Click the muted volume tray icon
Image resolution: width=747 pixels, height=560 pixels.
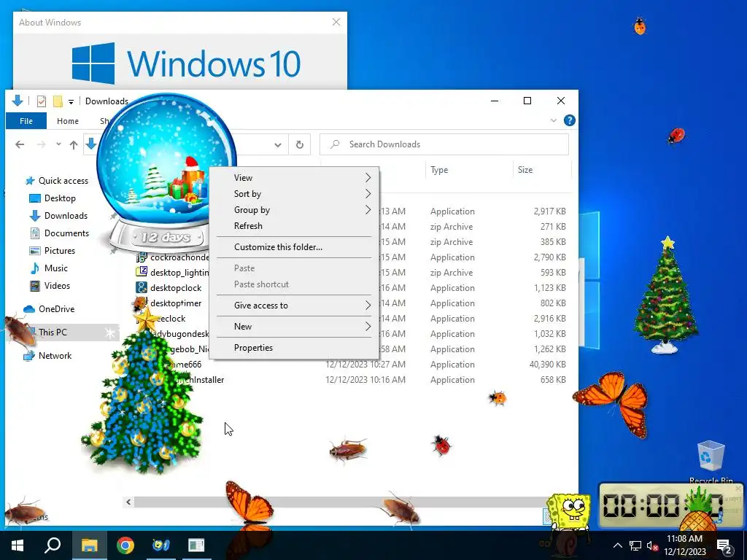[x=652, y=545]
